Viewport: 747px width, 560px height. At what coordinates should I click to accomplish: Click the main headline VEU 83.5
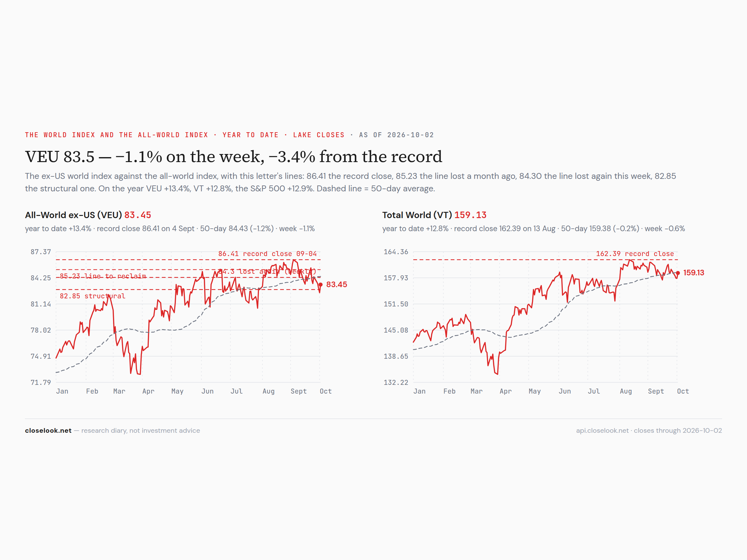coord(233,156)
